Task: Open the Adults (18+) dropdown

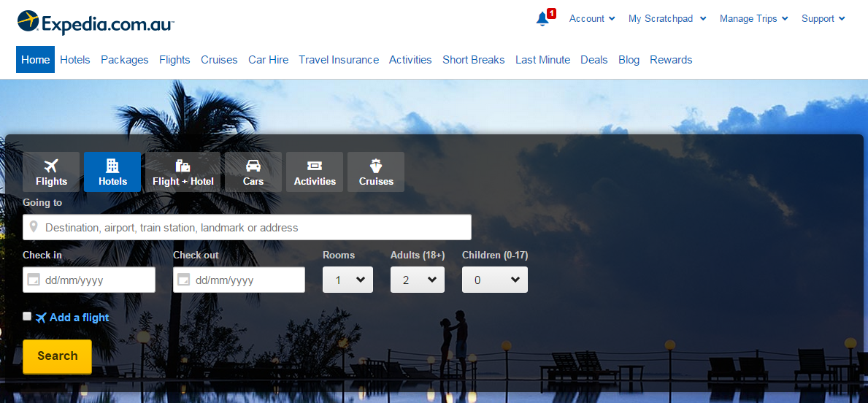Action: point(418,280)
